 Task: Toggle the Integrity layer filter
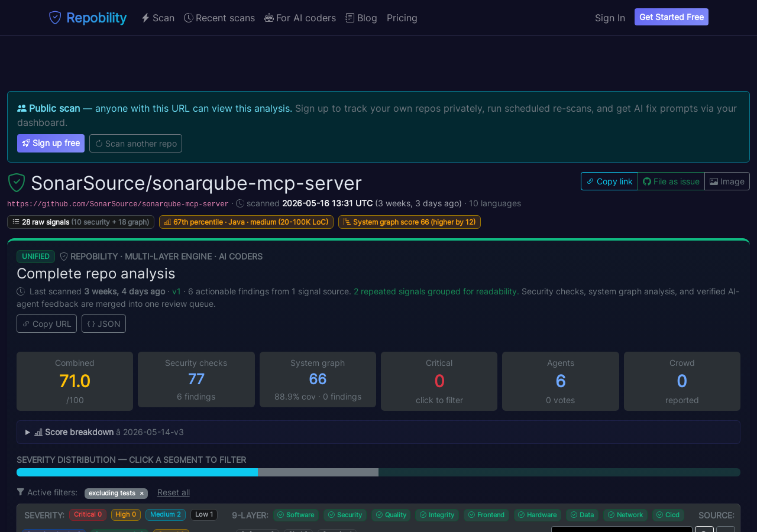tap(437, 515)
